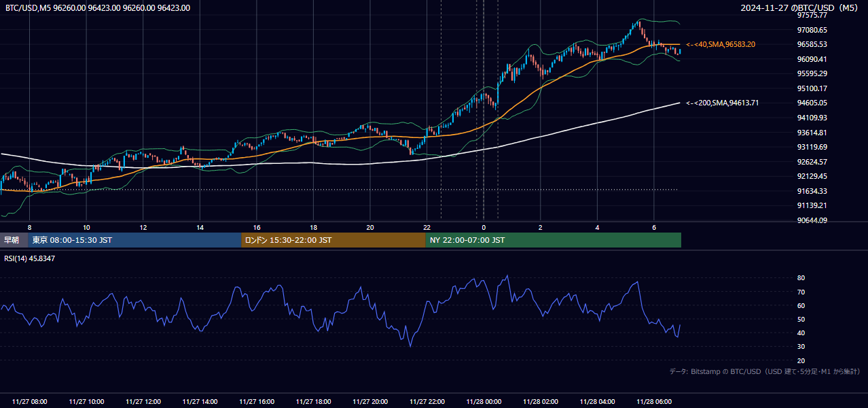Select the 200 SMA label showing 94613.71

click(722, 103)
